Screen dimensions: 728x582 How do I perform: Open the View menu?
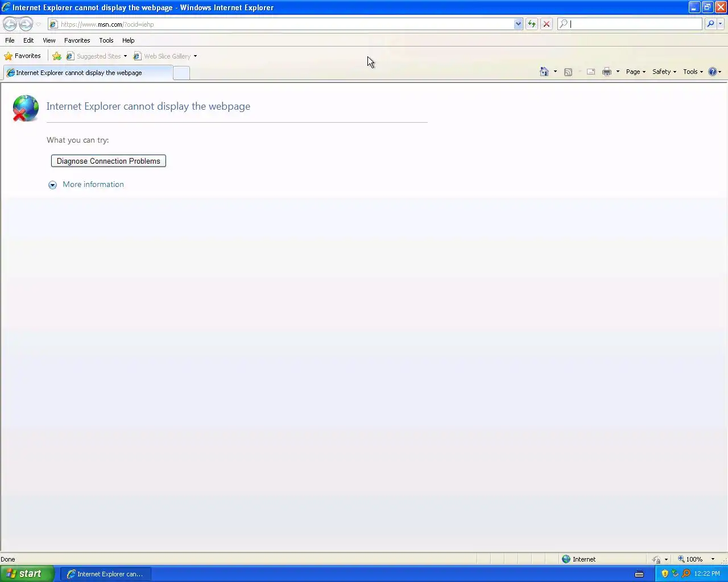pyautogui.click(x=49, y=40)
